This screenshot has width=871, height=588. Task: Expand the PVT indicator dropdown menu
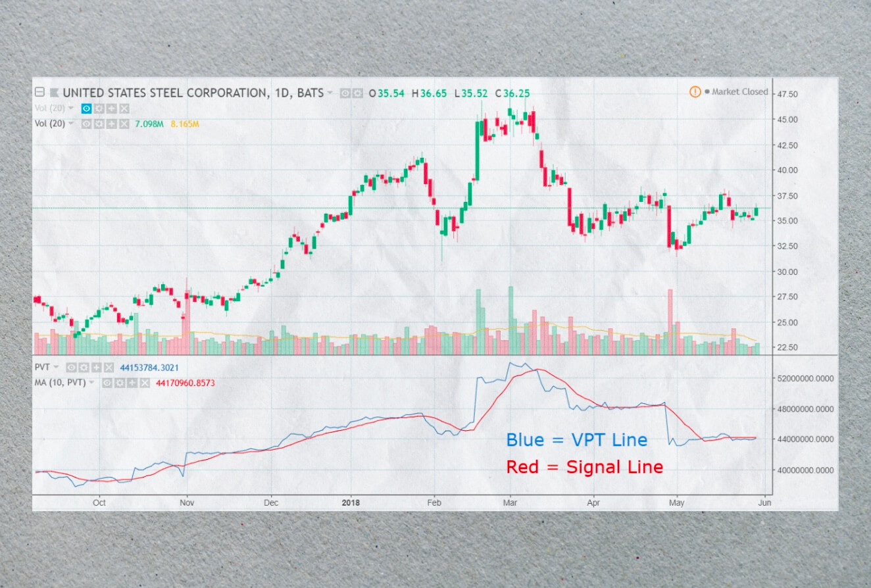(x=55, y=368)
